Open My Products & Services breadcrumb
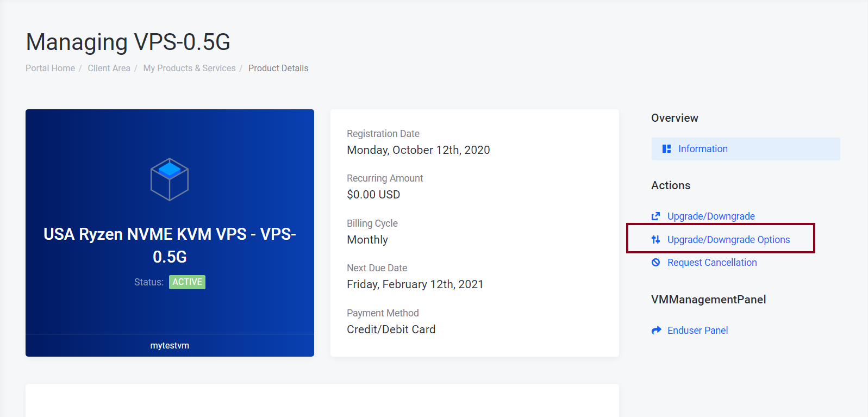 click(189, 68)
